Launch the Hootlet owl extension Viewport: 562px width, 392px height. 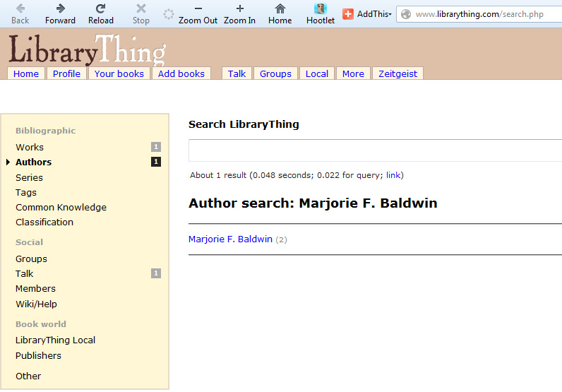point(321,14)
